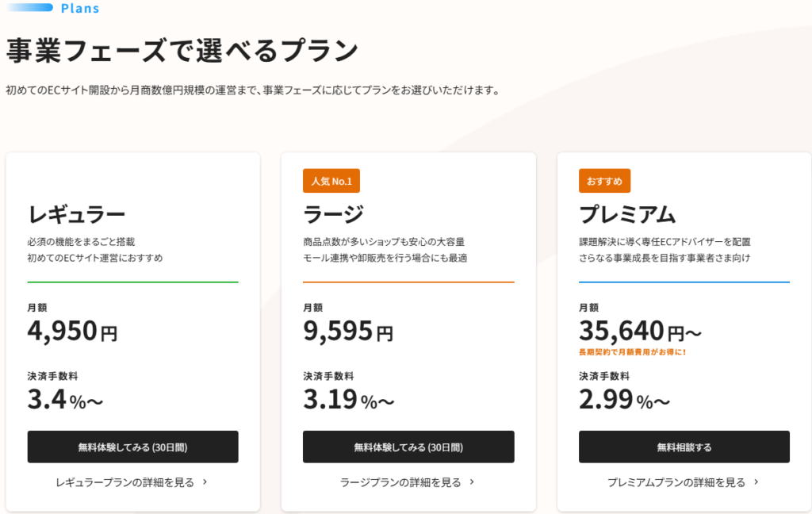812x514 pixels.
Task: Click the arrow icon beside レギュラープランの詳細を見る
Action: pyautogui.click(x=205, y=482)
